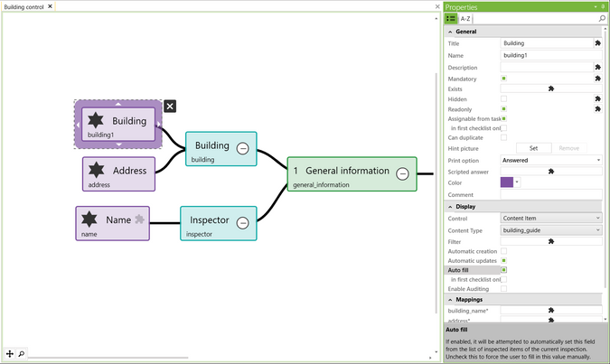Toggle the Hidden checkbox
Image resolution: width=610 pixels, height=364 pixels.
point(504,98)
